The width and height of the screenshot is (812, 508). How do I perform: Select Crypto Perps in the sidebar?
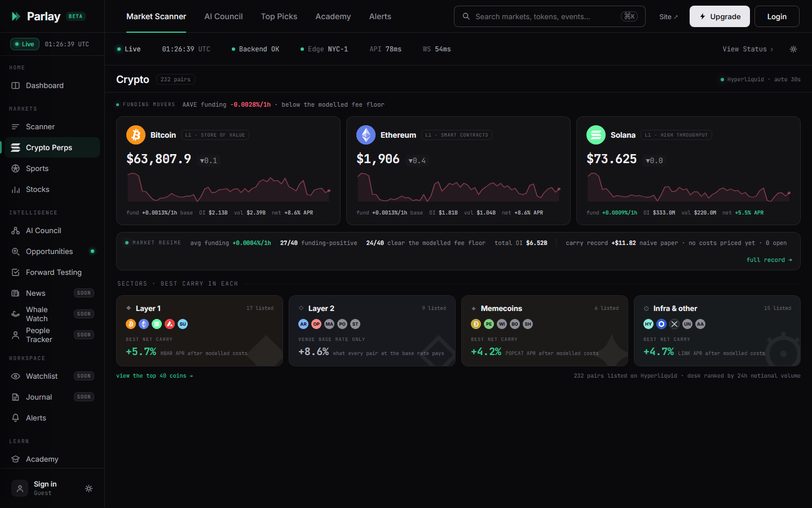(52, 148)
